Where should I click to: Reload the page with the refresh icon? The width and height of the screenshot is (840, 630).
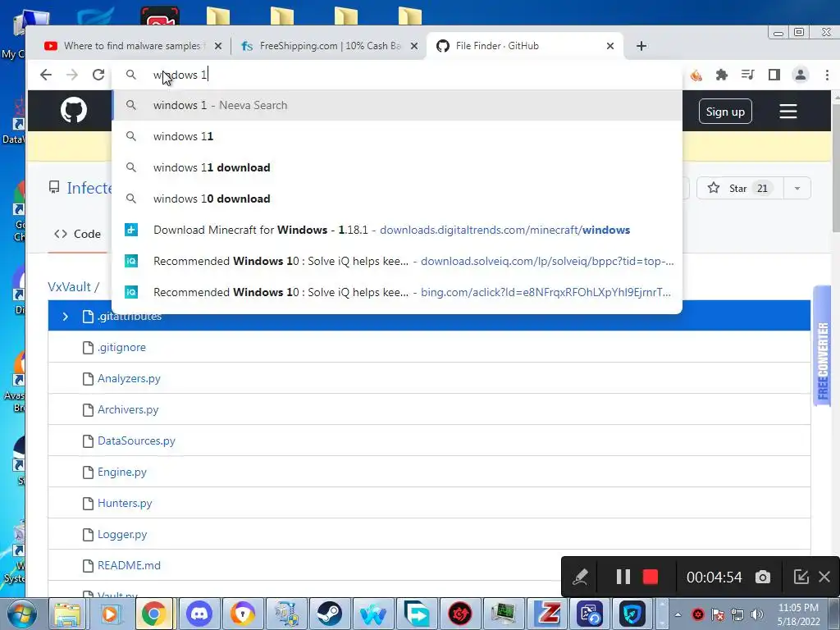click(98, 75)
